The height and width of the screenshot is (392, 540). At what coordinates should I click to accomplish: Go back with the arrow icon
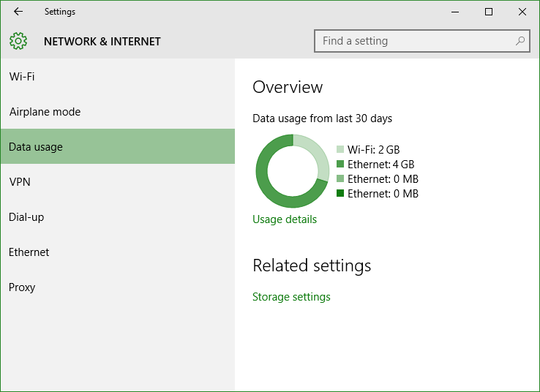tap(18, 12)
